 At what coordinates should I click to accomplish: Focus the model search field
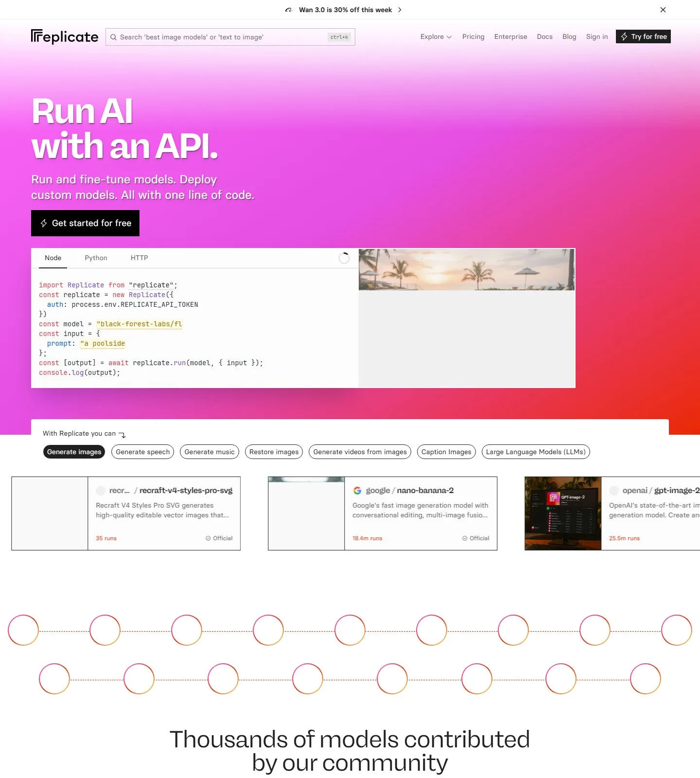pos(230,37)
